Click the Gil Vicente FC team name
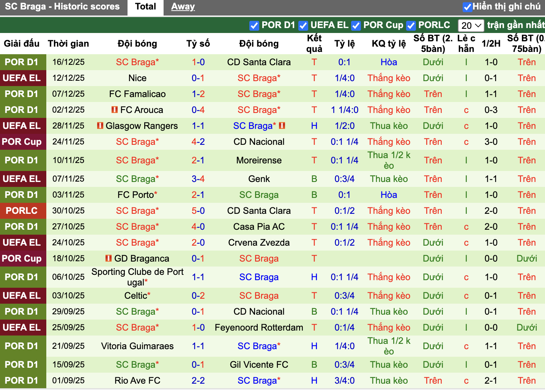 point(259,365)
